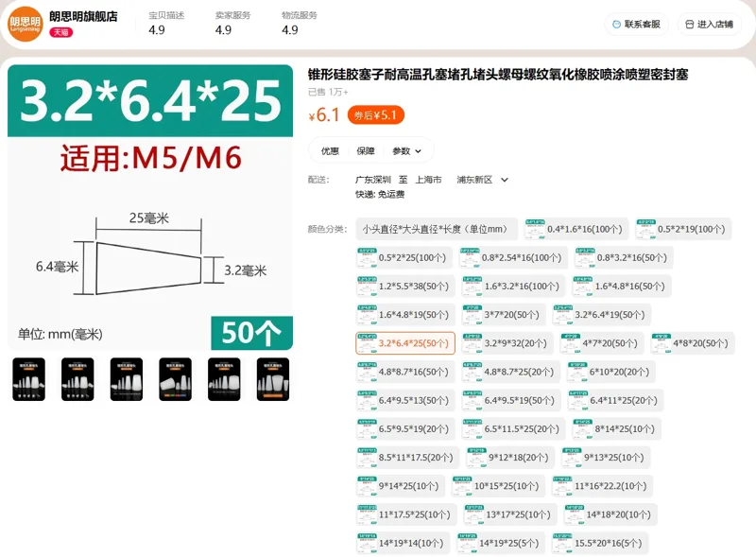Select the 8*14*25(10个) option
This screenshot has height=557, width=756.
(x=616, y=428)
